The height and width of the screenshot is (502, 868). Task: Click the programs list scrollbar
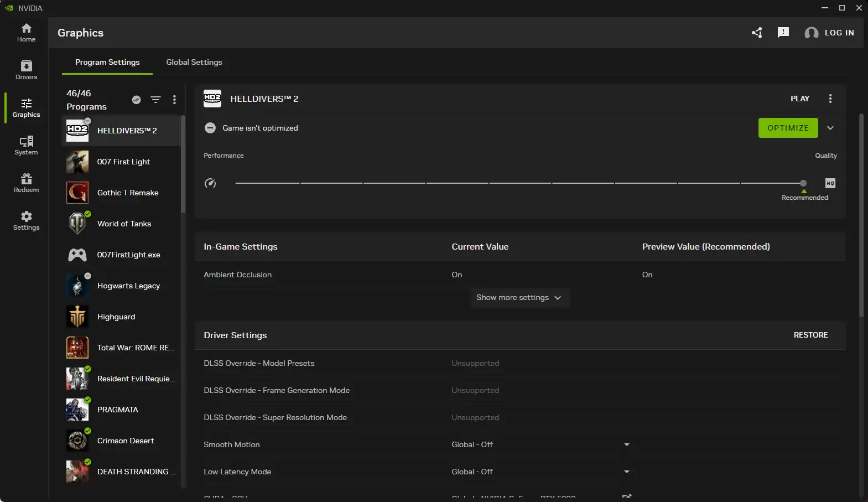(183, 164)
